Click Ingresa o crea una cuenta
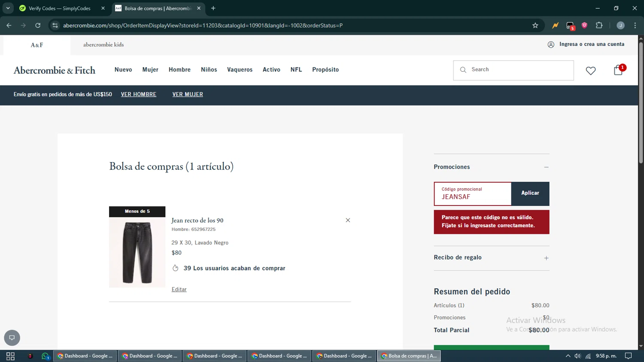This screenshot has width=644, height=362. tap(592, 44)
